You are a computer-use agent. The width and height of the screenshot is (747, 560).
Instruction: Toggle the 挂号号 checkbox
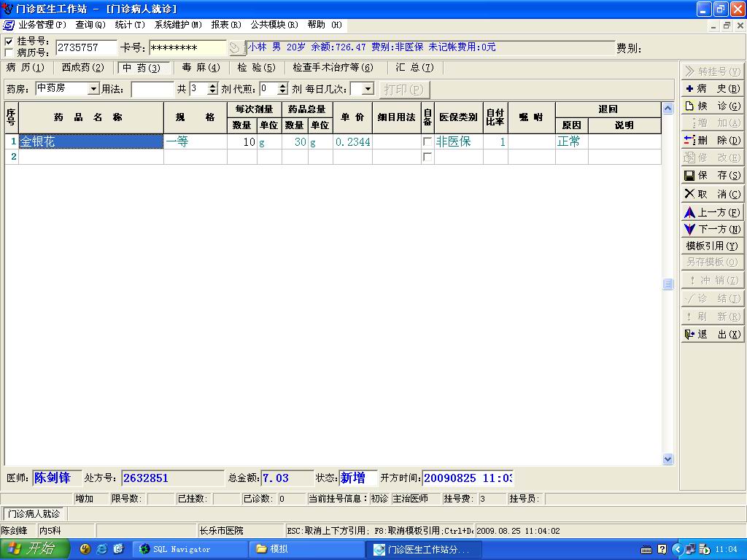tap(9, 42)
